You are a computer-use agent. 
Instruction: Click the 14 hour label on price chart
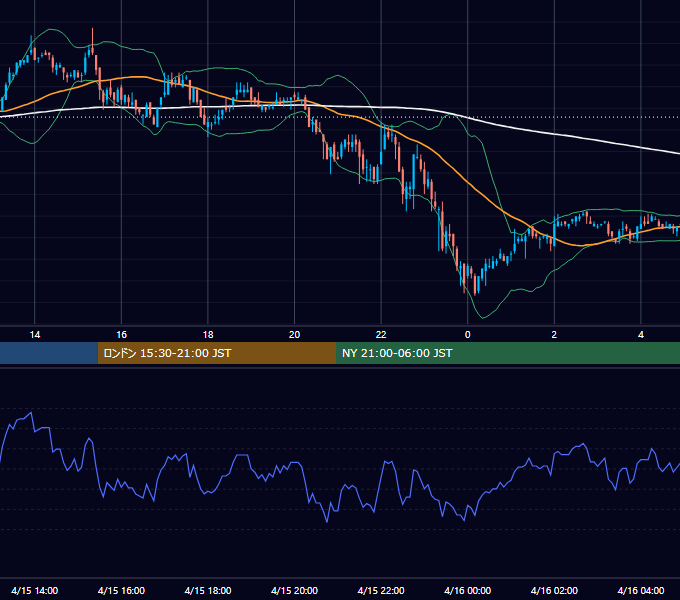tap(35, 335)
